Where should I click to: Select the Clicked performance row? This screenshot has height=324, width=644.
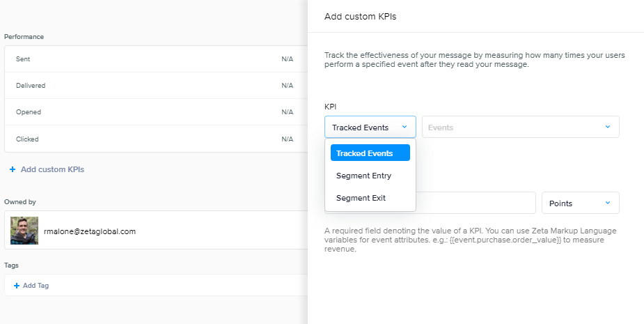click(x=153, y=139)
